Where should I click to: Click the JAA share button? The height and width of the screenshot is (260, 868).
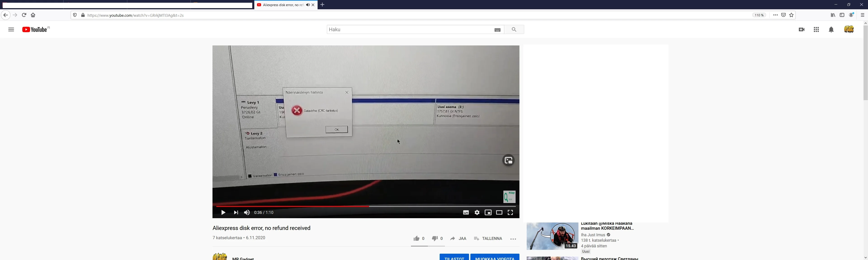(x=458, y=239)
